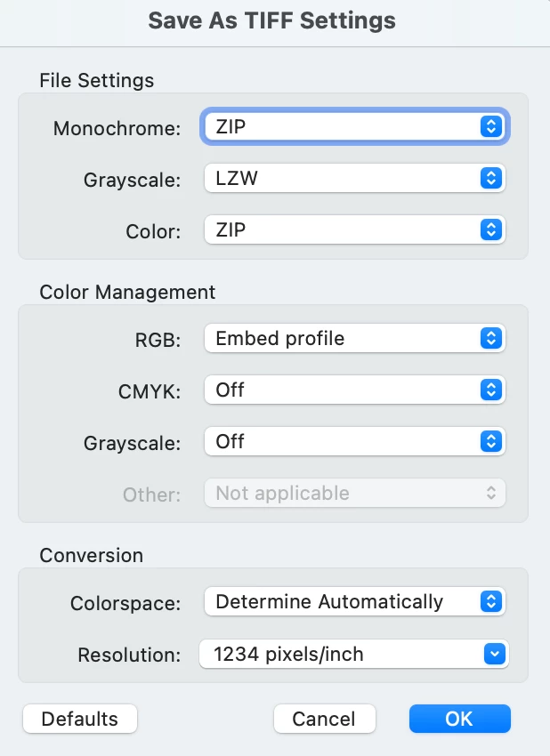Click the Cancel button

click(x=324, y=719)
